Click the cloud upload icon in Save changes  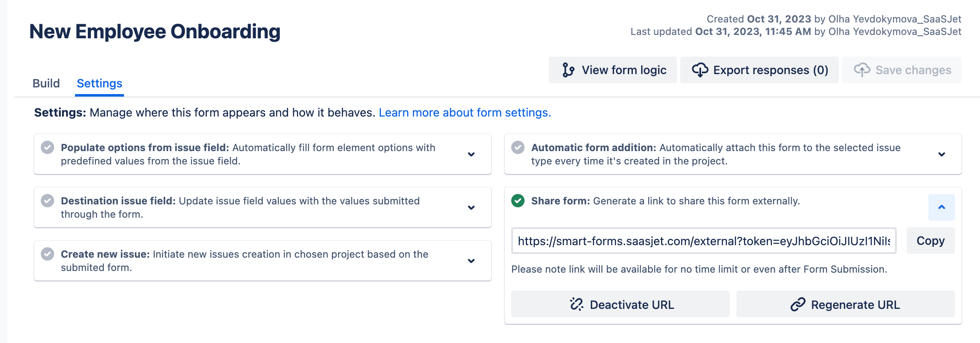tap(862, 70)
